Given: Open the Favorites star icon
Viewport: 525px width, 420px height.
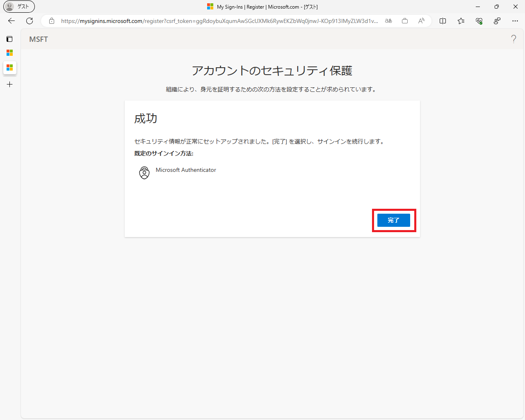Looking at the screenshot, I should point(461,21).
